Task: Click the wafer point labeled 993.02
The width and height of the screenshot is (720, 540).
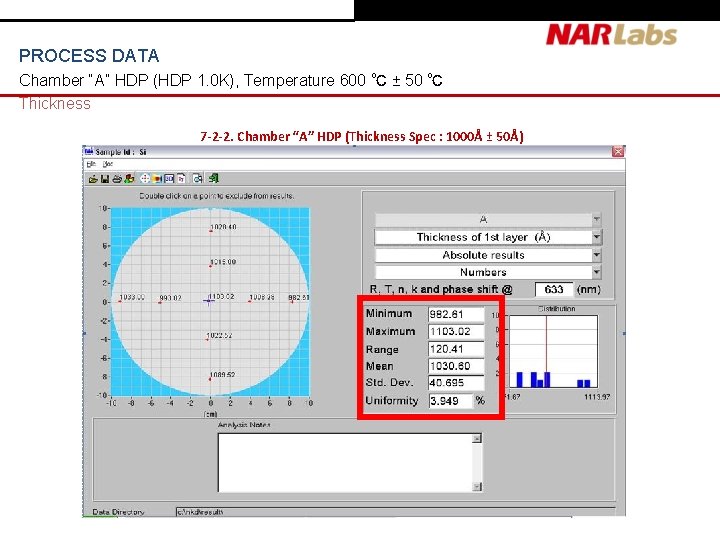Action: click(x=160, y=302)
